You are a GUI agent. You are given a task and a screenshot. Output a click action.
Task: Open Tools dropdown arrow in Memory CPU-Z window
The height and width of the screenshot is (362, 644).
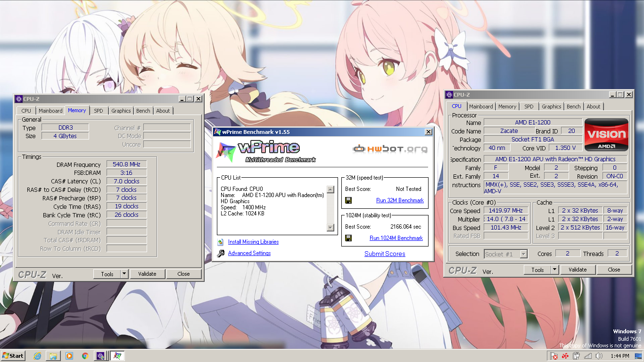[x=124, y=274]
